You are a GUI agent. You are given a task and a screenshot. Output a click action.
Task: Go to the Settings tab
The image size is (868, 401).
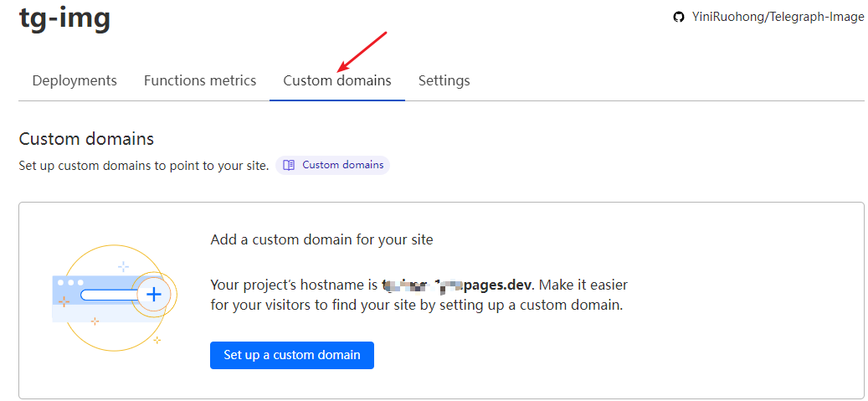pyautogui.click(x=444, y=80)
